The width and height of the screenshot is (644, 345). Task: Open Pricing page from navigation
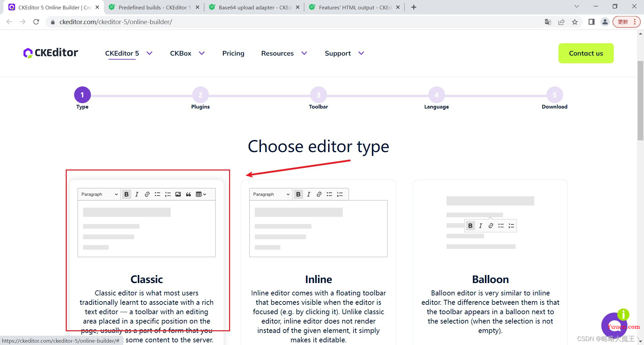point(233,53)
